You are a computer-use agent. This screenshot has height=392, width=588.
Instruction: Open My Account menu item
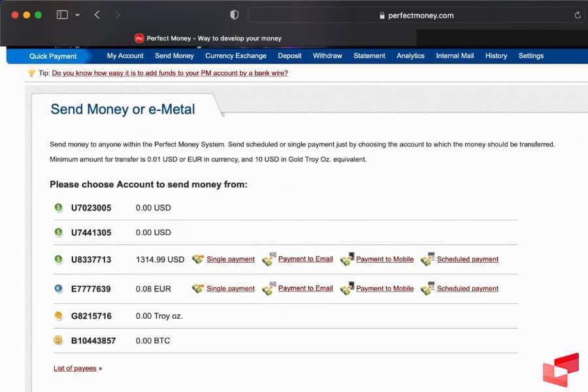[x=125, y=56]
